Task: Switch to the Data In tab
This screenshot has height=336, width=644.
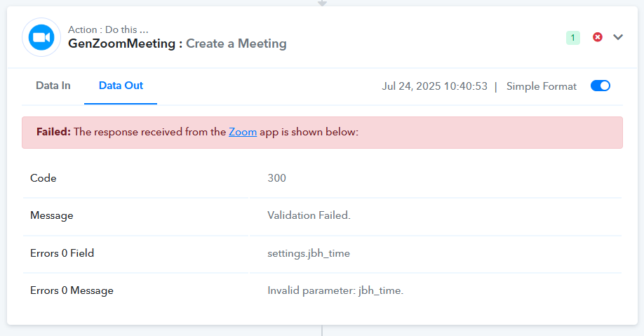Action: tap(53, 86)
